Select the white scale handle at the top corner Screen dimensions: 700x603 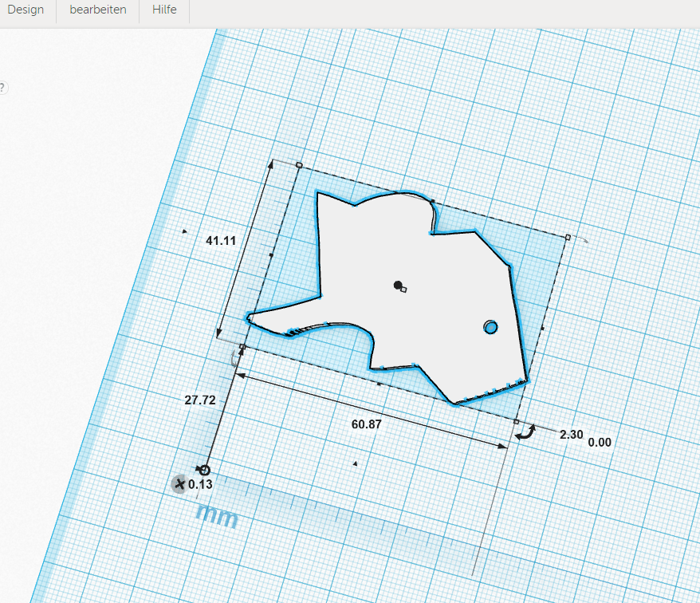pyautogui.click(x=299, y=164)
